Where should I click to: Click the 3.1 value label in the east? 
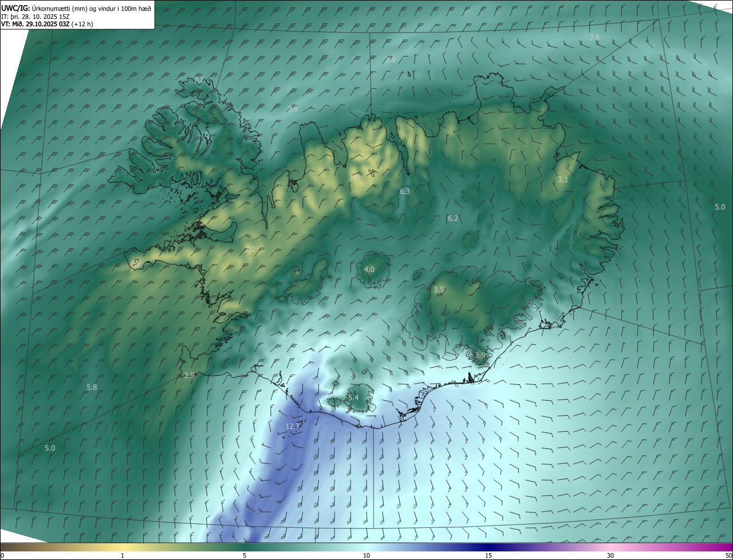[x=563, y=179]
